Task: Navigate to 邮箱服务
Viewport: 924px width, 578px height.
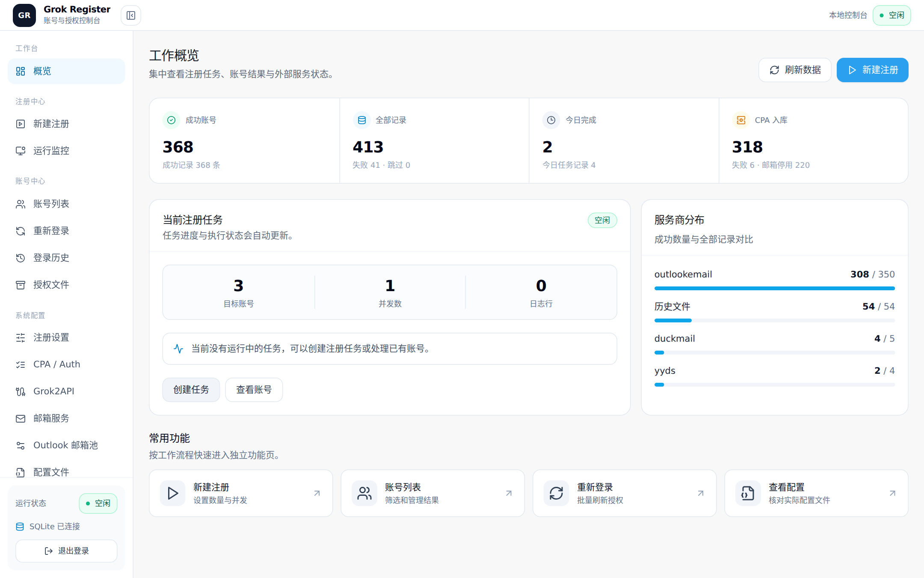Action: click(x=66, y=419)
